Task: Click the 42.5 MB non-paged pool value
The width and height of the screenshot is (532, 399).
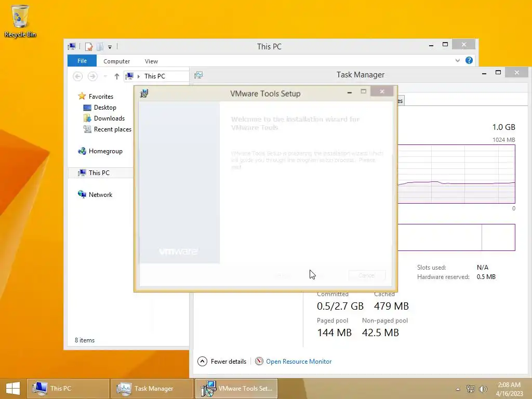Action: click(x=380, y=332)
